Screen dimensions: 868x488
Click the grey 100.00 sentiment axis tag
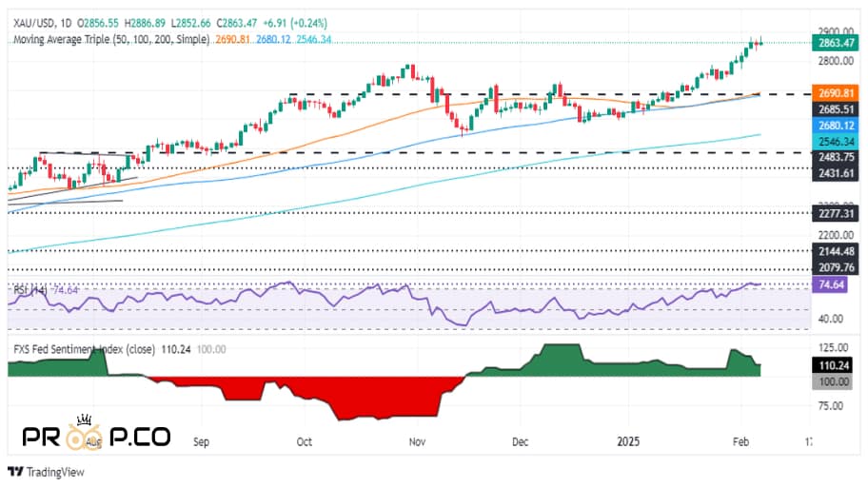point(832,381)
